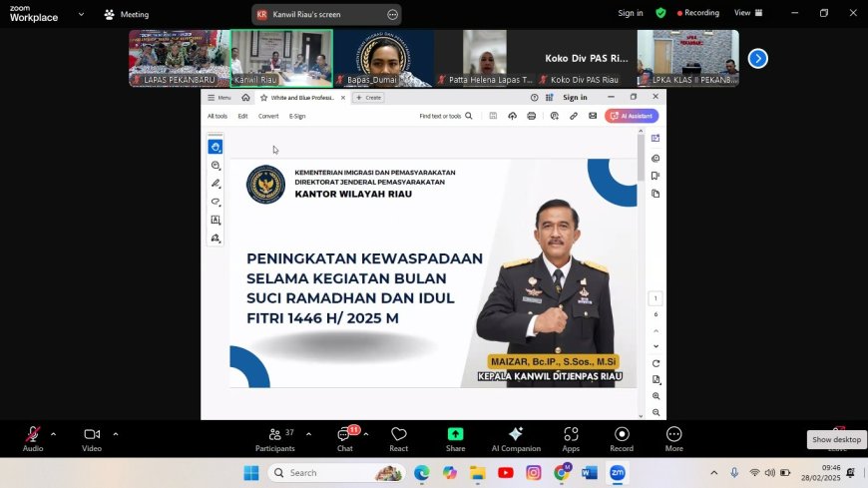
Task: Select Bapas_Dumai video thumbnail
Action: pos(384,58)
